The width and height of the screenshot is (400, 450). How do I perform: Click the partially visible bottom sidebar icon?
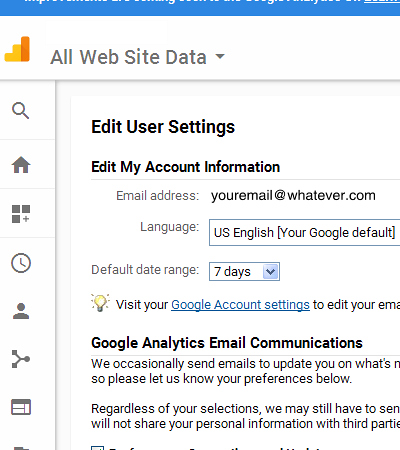click(21, 448)
